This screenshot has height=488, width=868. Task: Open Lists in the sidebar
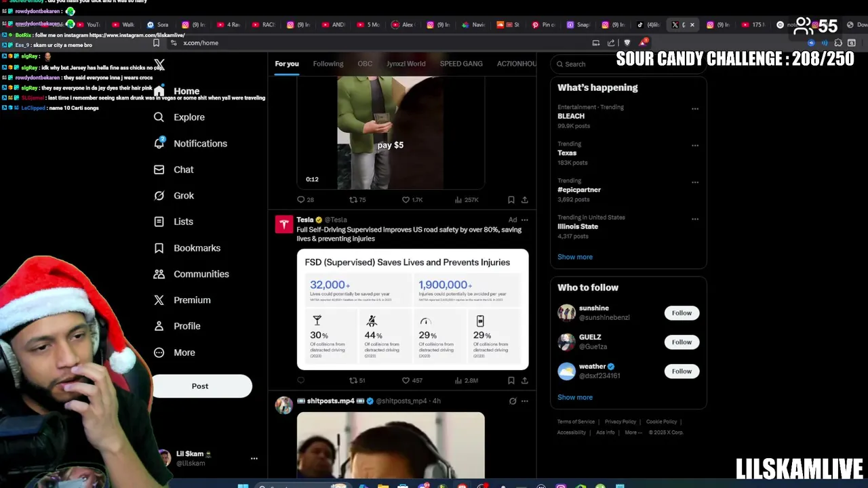pyautogui.click(x=174, y=222)
